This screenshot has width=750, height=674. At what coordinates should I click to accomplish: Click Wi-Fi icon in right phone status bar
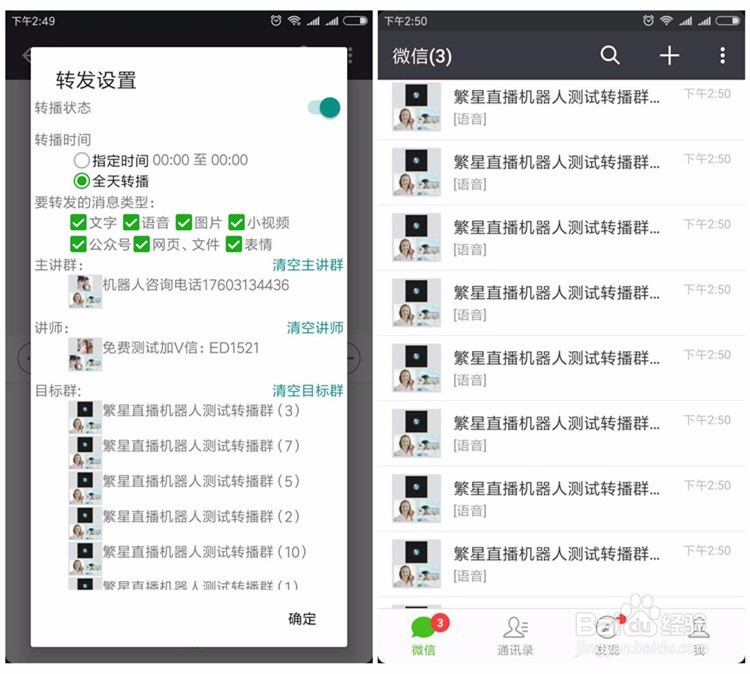[x=666, y=21]
